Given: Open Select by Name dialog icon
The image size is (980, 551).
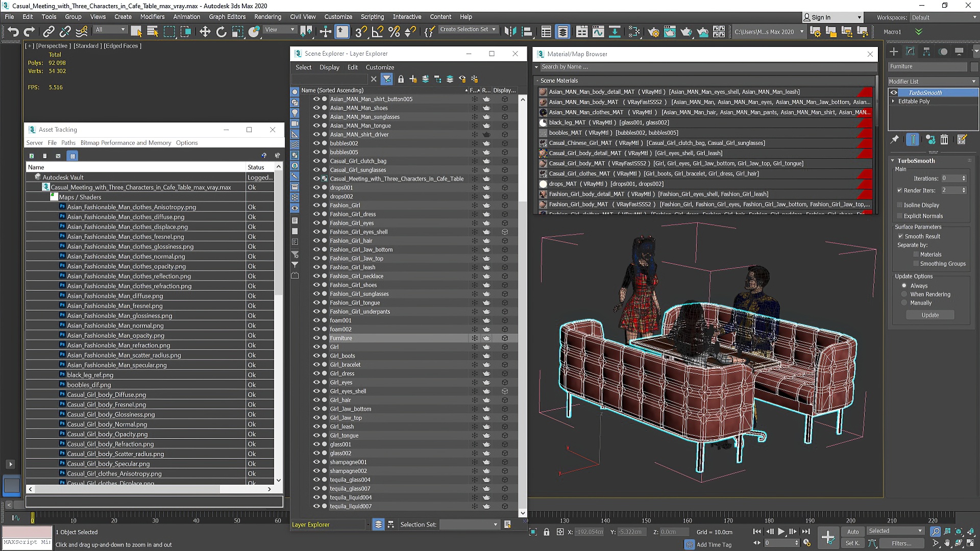Looking at the screenshot, I should (153, 32).
